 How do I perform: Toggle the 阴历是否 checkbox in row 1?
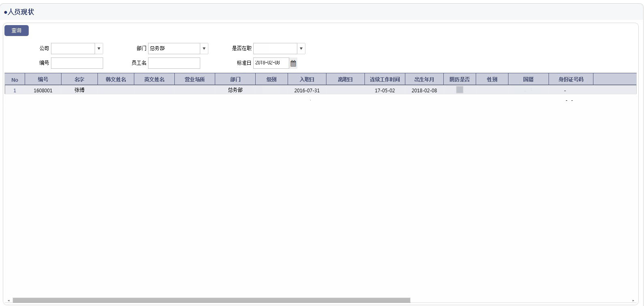coord(460,90)
